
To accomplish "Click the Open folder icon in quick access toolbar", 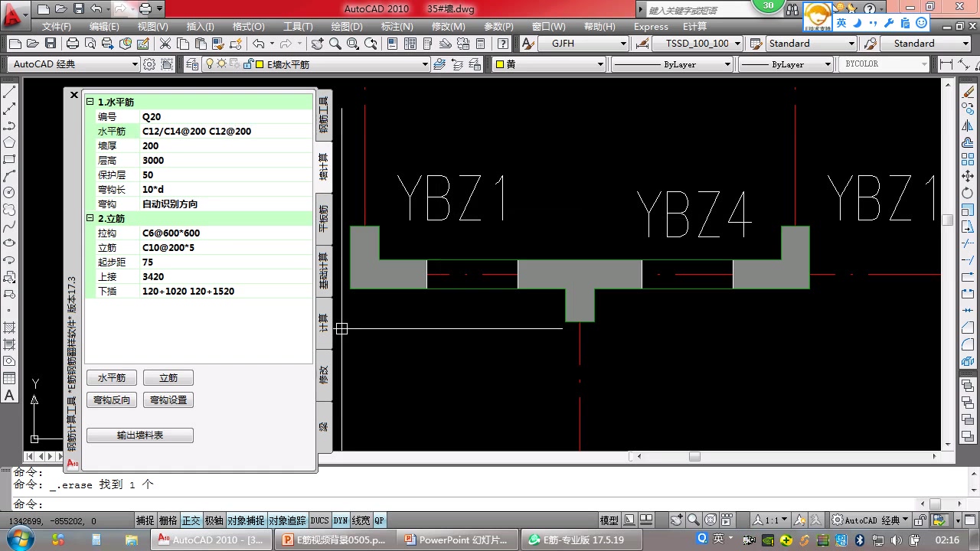I will tap(60, 9).
